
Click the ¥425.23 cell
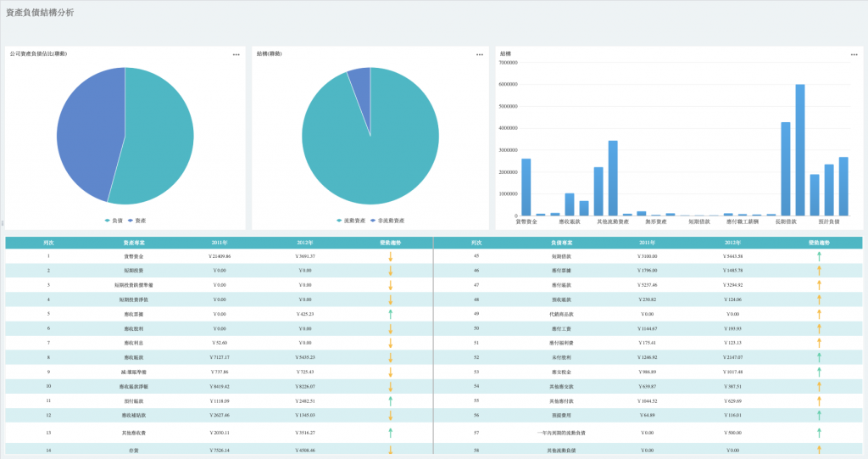click(x=304, y=314)
